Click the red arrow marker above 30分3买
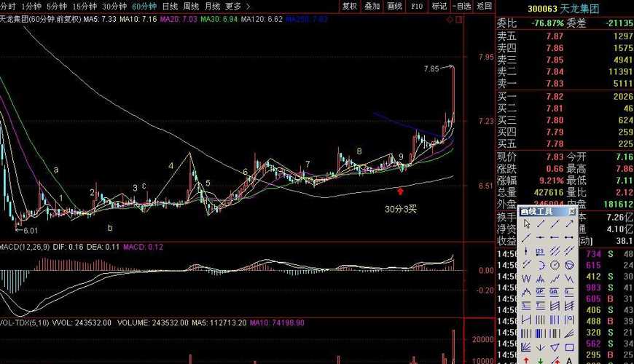634x364 pixels. click(x=400, y=191)
